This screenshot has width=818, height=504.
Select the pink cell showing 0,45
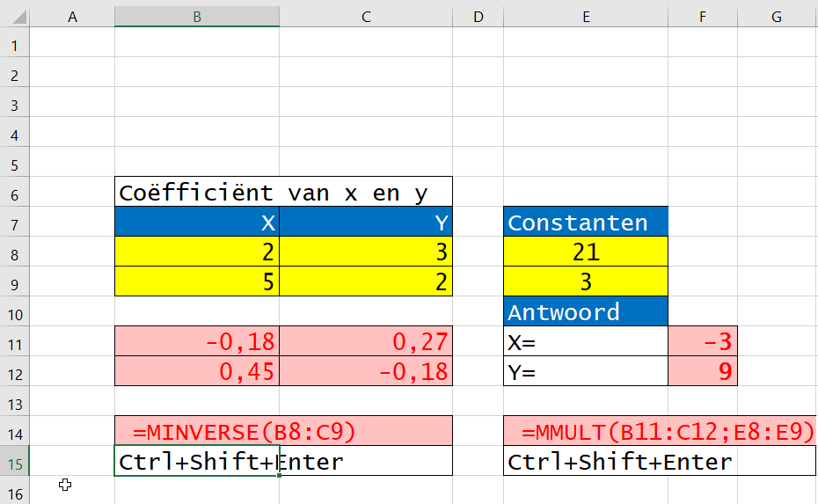(x=196, y=371)
